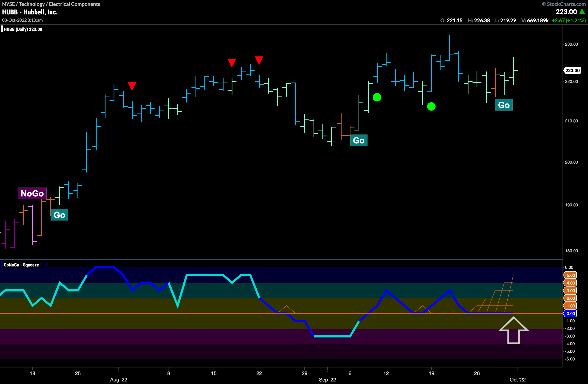Click the L: 219.29 low value
The width and height of the screenshot is (588, 384).
click(x=505, y=21)
